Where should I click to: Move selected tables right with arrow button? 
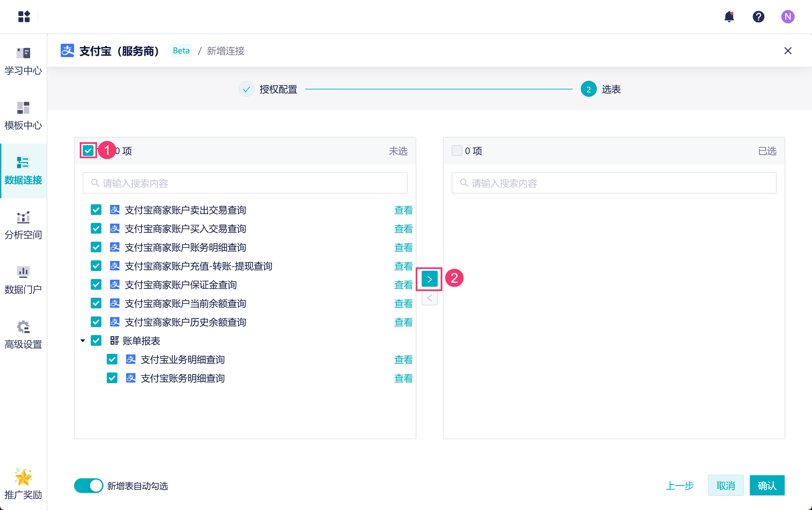click(429, 279)
